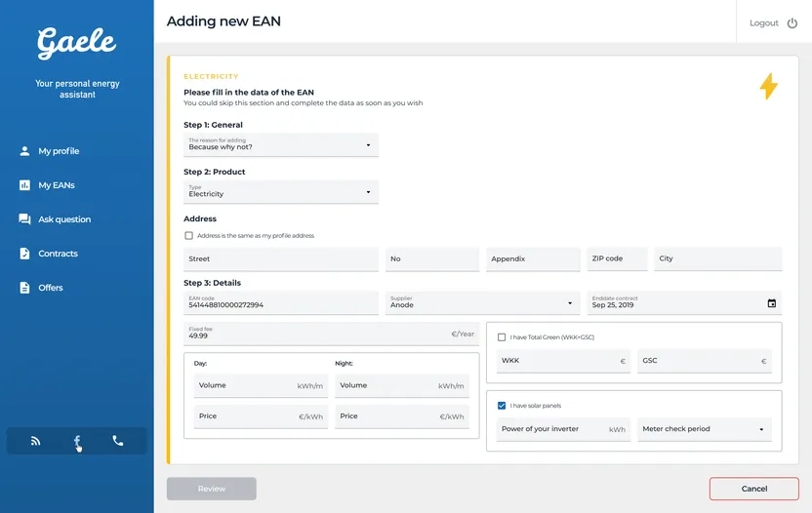Navigate to Offers menu item

pyautogui.click(x=50, y=288)
